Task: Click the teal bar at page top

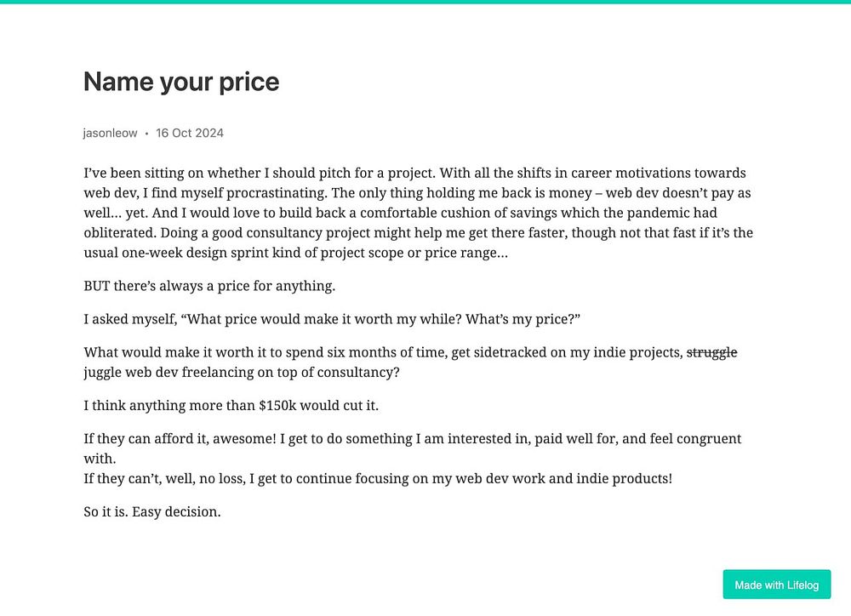Action: coord(425,2)
